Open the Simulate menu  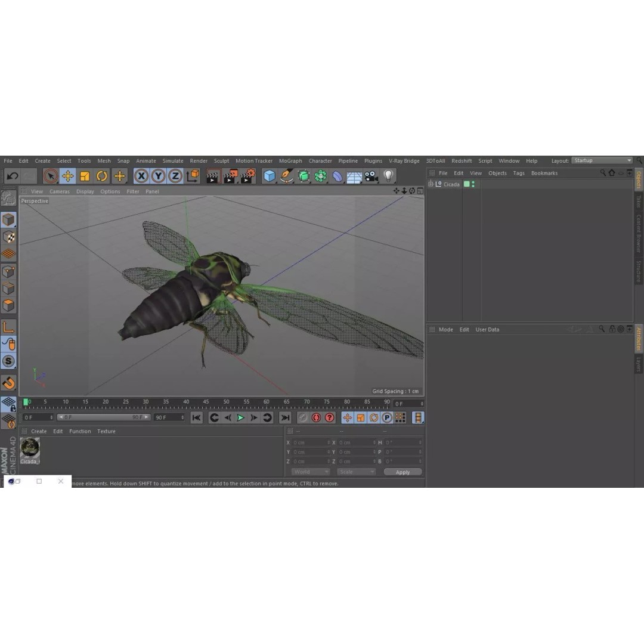point(173,161)
